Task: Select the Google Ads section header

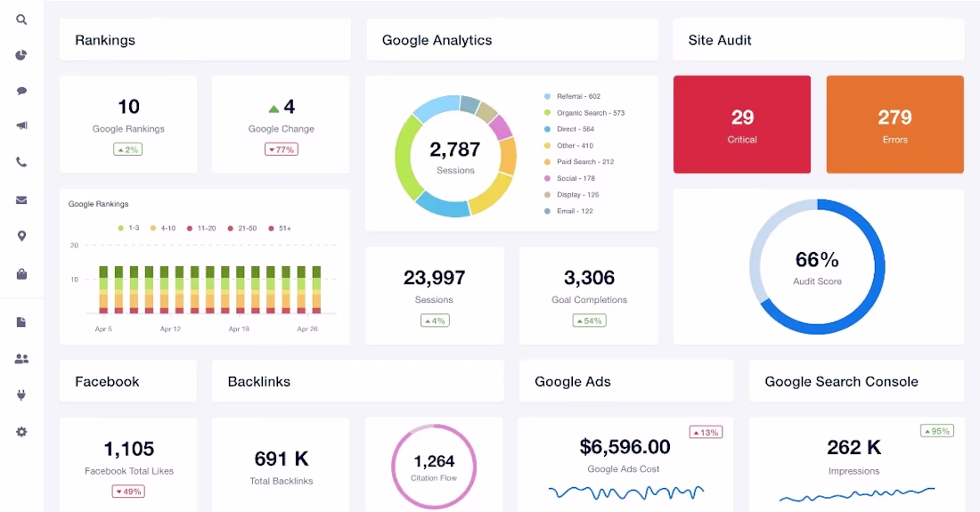Action: (626, 381)
